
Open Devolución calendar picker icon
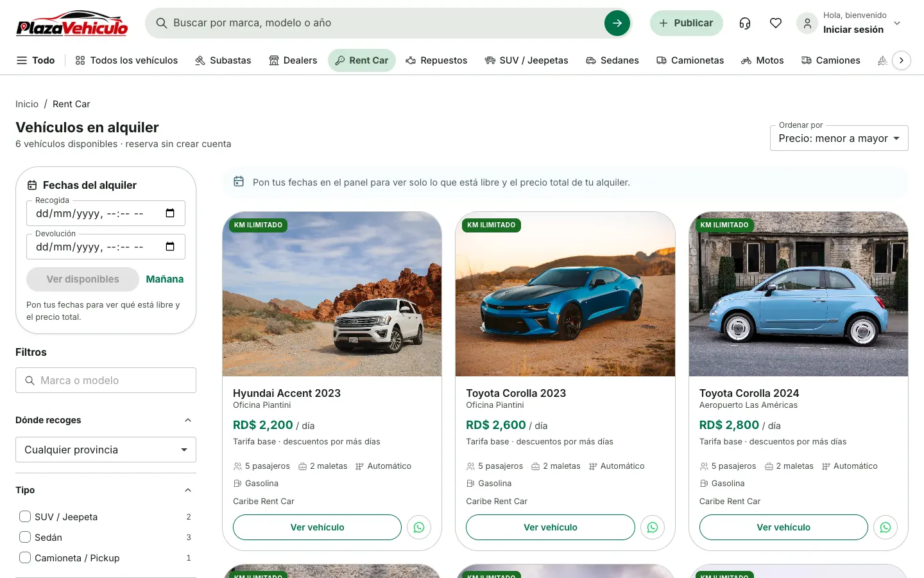tap(170, 247)
